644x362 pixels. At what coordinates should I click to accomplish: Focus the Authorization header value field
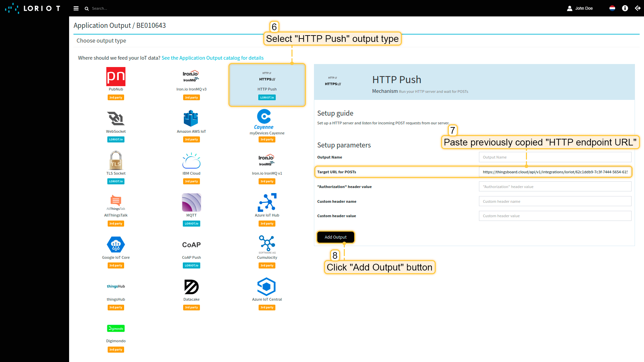555,187
